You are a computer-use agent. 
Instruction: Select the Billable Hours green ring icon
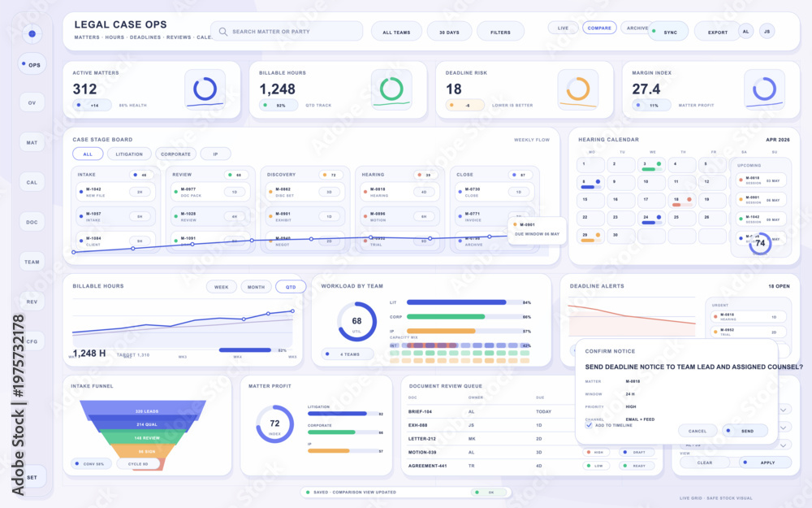(x=391, y=89)
